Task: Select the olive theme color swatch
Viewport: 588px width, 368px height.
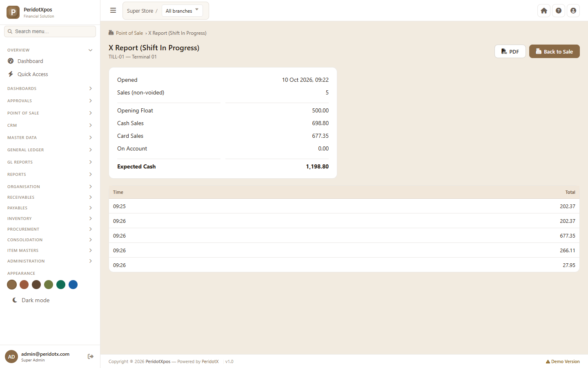Action: [x=49, y=285]
